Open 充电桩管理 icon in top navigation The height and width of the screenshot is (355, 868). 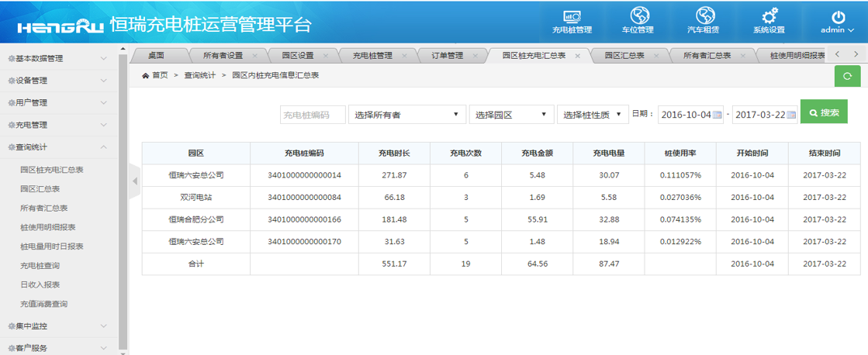click(x=572, y=17)
